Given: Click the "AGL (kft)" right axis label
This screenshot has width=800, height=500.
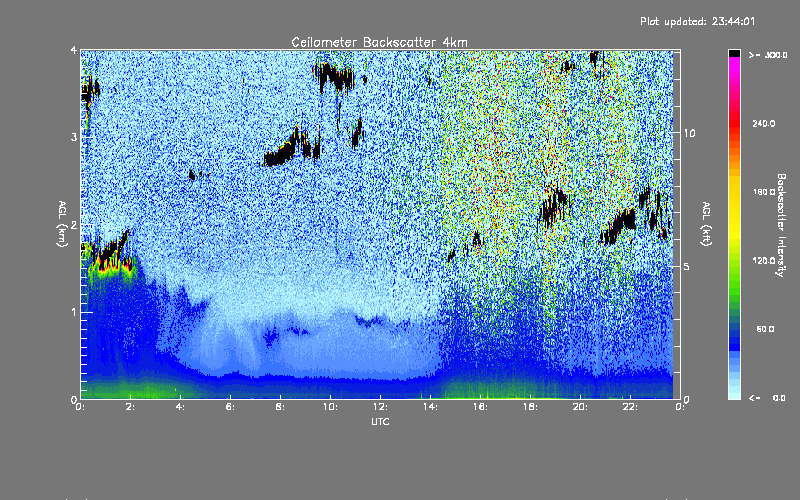Looking at the screenshot, I should click(x=706, y=224).
